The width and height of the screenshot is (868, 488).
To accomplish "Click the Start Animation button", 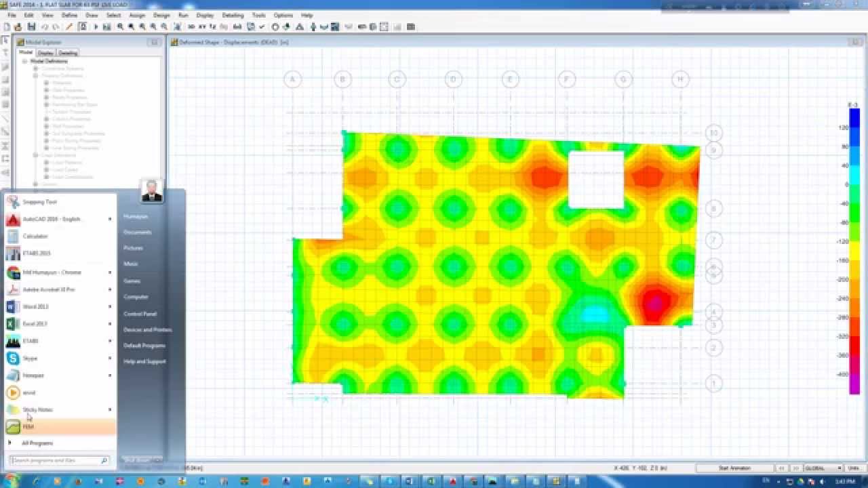I will pos(736,468).
